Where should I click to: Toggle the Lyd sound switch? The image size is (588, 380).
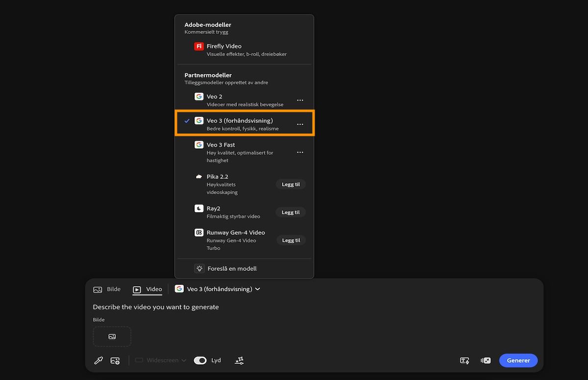[200, 360]
